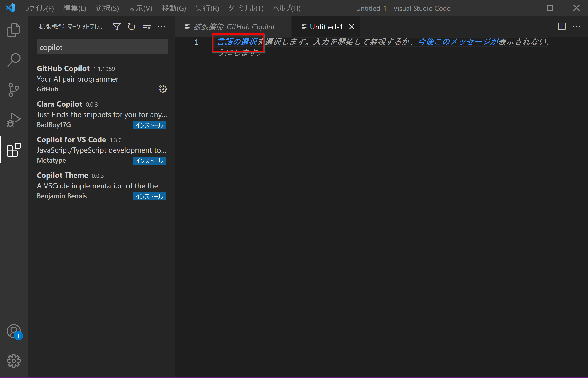588x378 pixels.
Task: Open the Extensions view icon
Action: pos(14,149)
